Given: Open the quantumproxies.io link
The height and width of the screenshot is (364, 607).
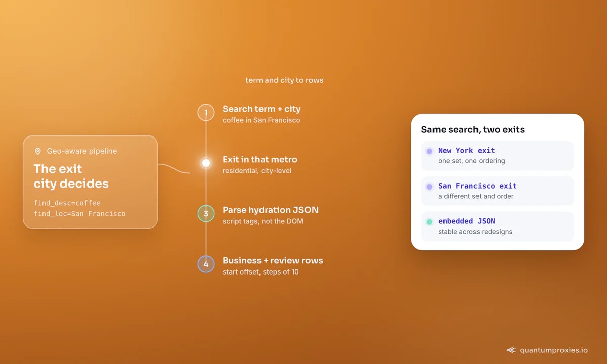Looking at the screenshot, I should pos(553,350).
